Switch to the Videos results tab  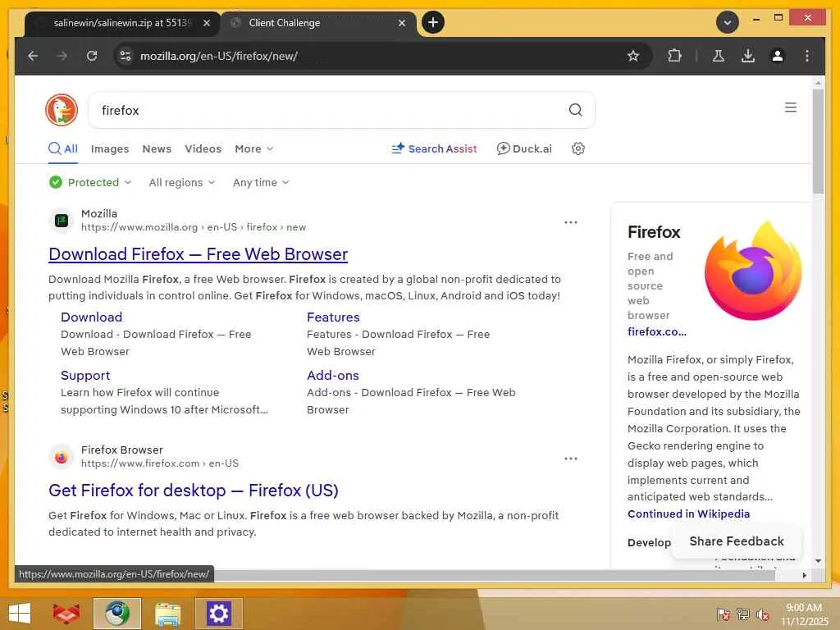pyautogui.click(x=203, y=149)
